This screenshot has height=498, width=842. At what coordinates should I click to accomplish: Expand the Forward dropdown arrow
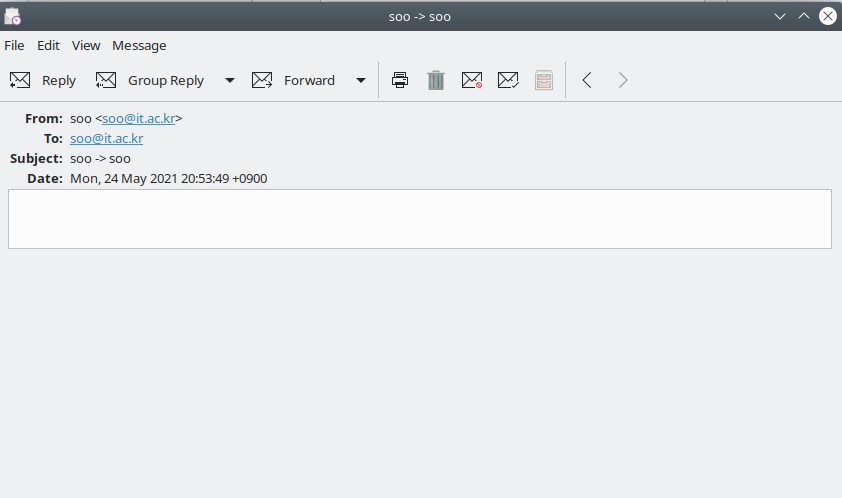[361, 81]
